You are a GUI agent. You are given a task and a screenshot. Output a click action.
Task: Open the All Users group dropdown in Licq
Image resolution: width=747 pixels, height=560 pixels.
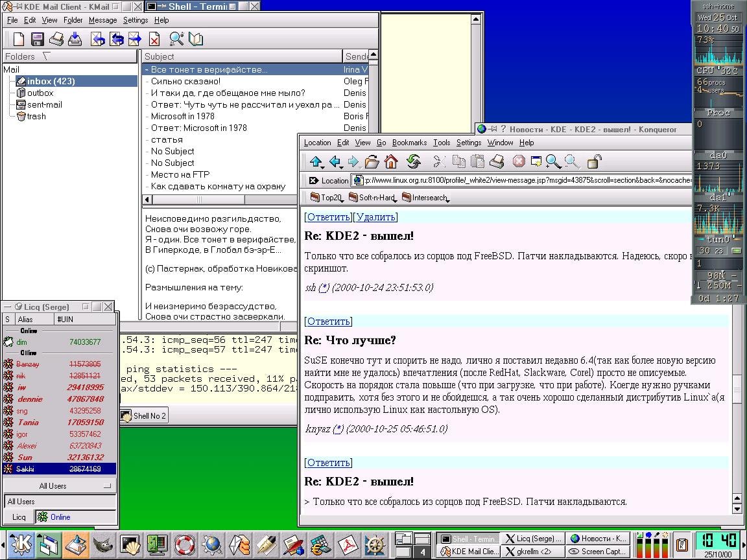[60, 485]
